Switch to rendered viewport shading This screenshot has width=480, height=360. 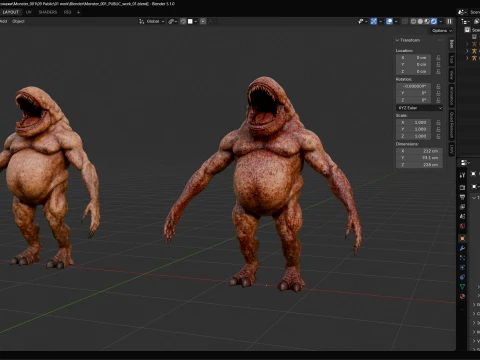point(434,21)
